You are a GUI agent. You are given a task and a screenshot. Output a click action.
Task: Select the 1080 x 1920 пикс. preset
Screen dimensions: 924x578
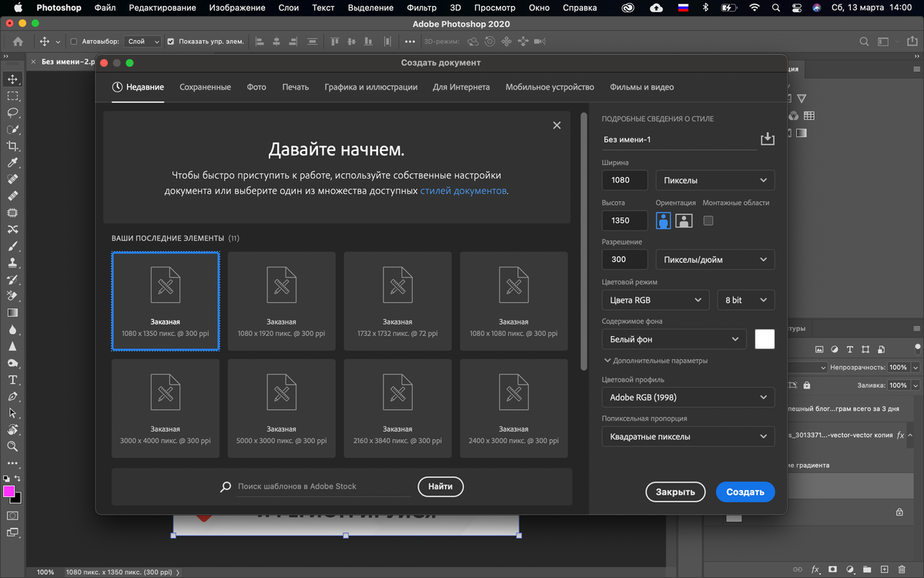[282, 301]
